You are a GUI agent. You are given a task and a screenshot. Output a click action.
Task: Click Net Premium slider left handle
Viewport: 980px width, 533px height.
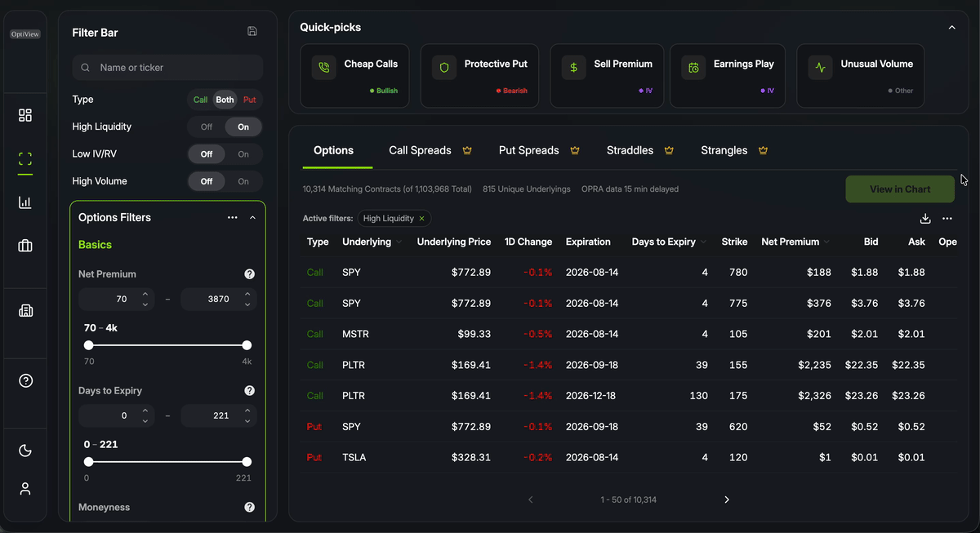[89, 345]
